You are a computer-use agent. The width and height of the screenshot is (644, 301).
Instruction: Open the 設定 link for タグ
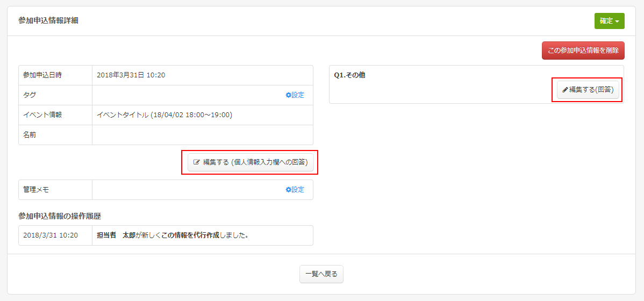pos(297,95)
